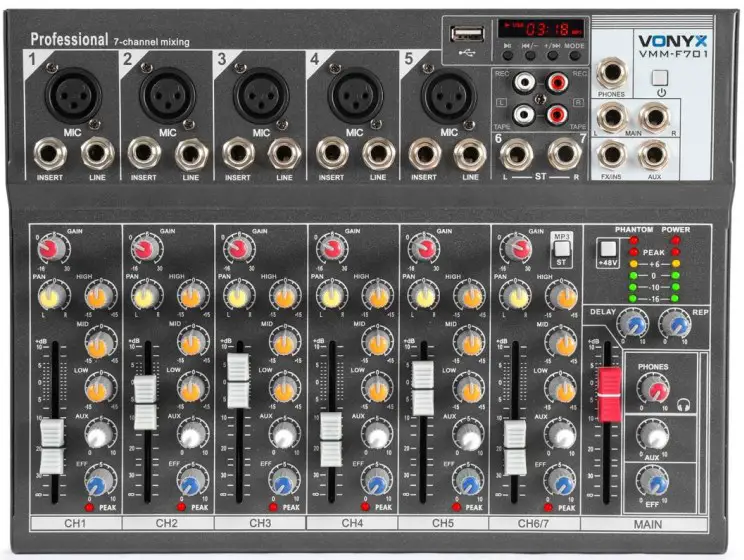
Task: Click the USB port on the MP3 player
Action: click(468, 35)
